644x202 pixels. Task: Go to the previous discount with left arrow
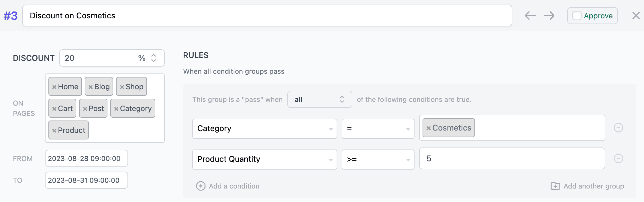click(530, 15)
